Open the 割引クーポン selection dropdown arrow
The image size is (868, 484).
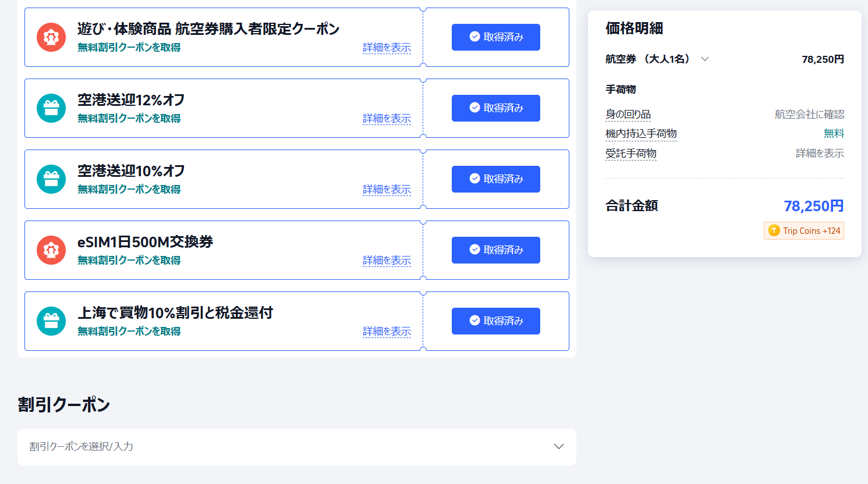[x=559, y=446]
